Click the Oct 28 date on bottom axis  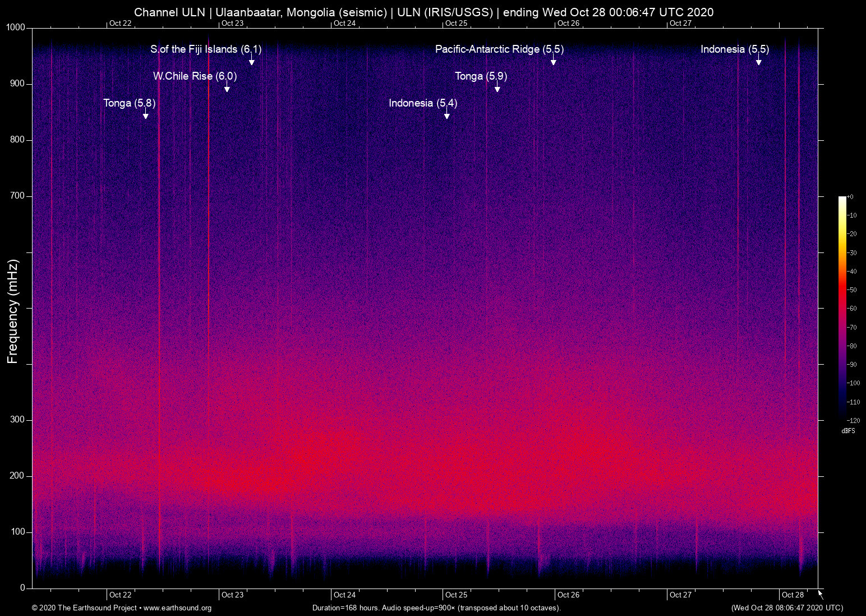[x=793, y=595]
